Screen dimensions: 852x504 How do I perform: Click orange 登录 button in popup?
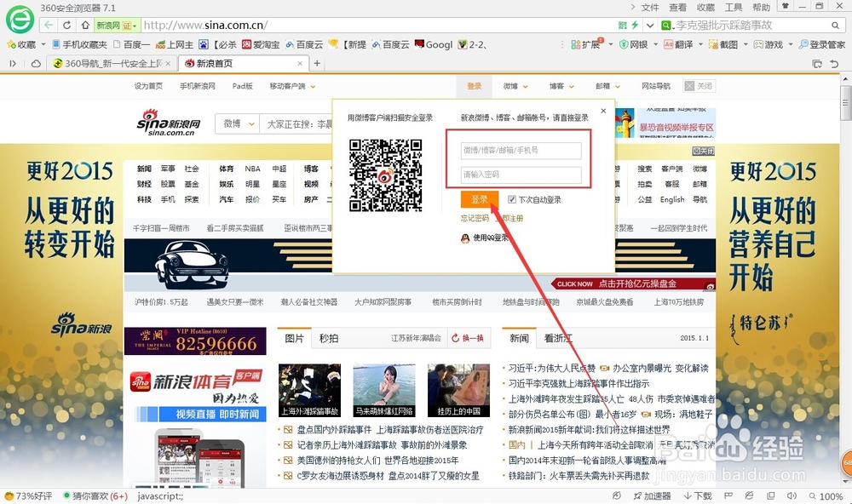[479, 199]
